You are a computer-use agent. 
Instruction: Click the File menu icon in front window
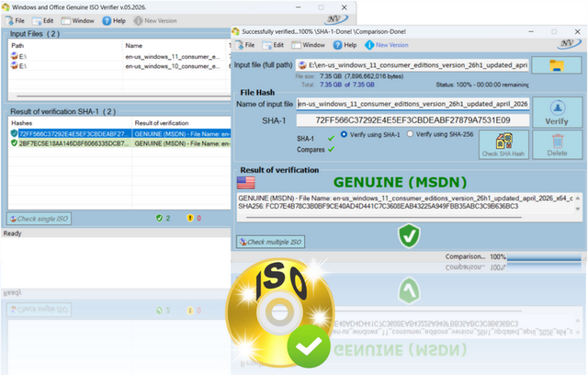pos(240,45)
